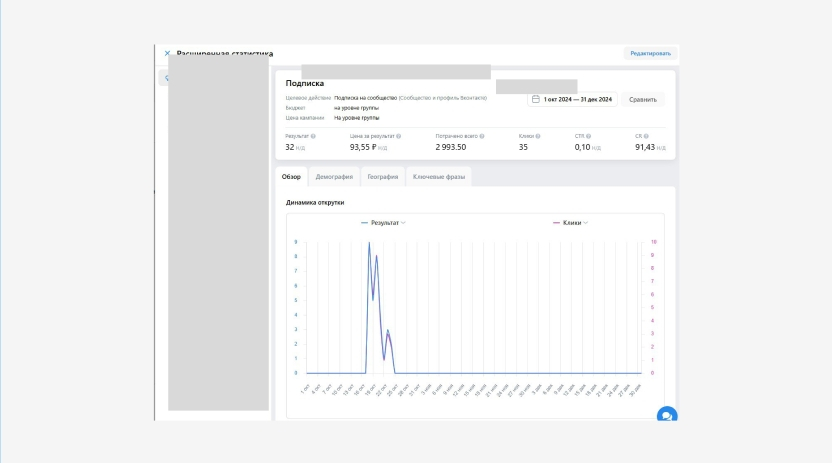Image resolution: width=832 pixels, height=463 pixels.
Task: Switch to the Демография tab
Action: tap(334, 177)
